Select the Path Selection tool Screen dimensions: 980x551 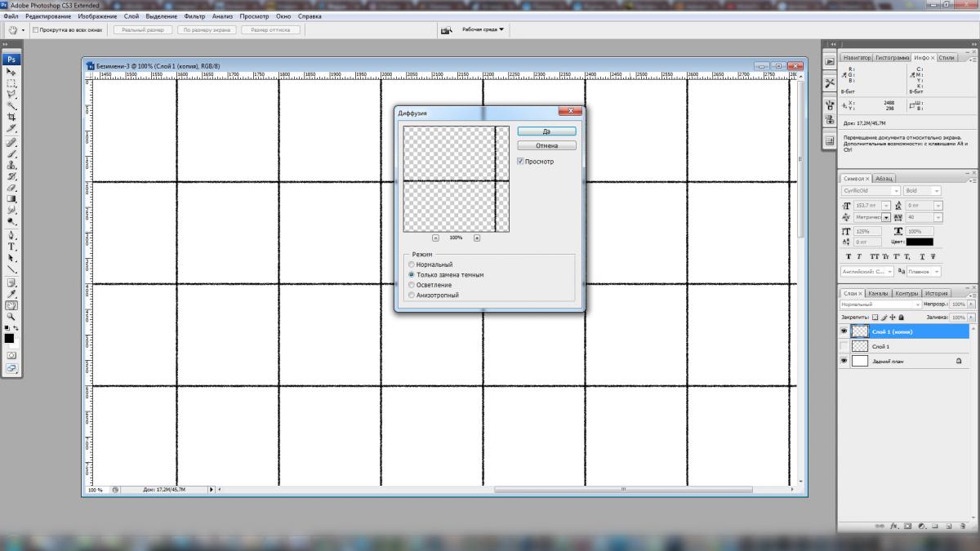(x=11, y=258)
